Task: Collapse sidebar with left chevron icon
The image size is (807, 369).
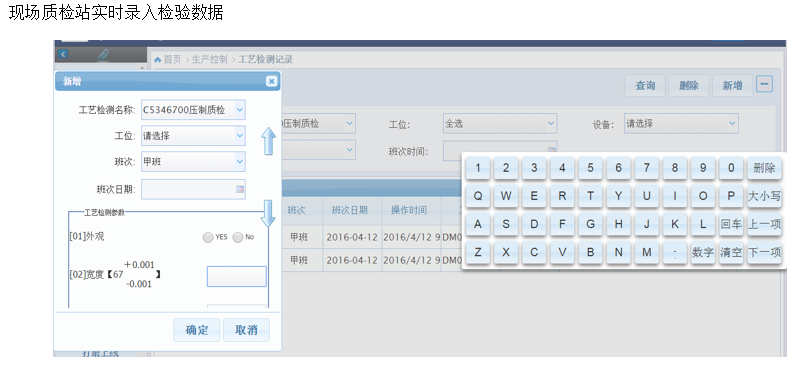Action: coord(63,54)
